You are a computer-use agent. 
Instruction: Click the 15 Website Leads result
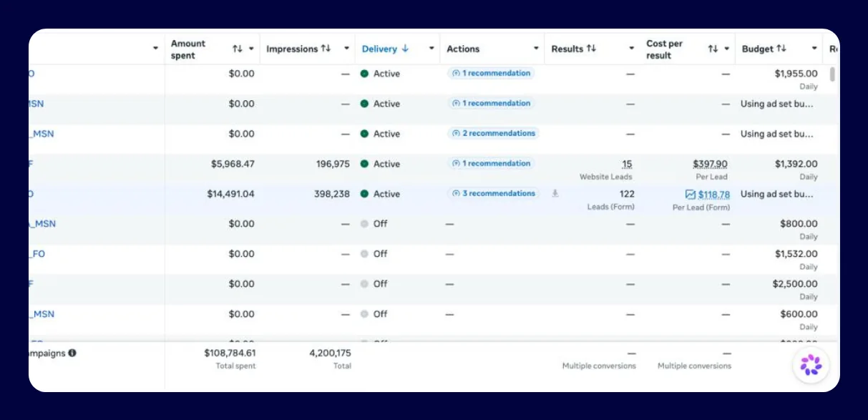[627, 164]
